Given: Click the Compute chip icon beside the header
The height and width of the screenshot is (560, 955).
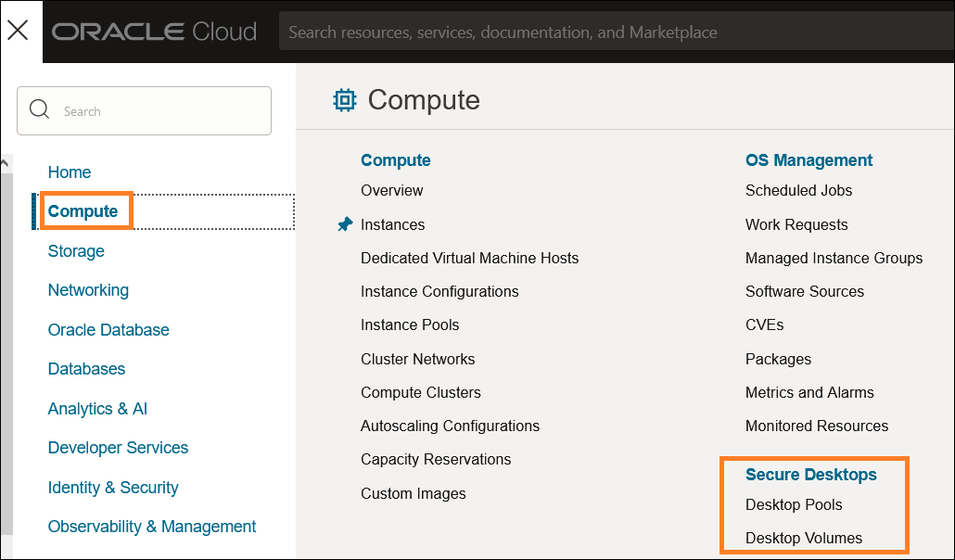Looking at the screenshot, I should click(x=343, y=99).
